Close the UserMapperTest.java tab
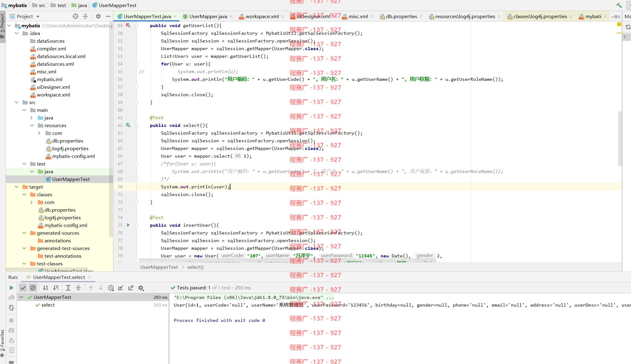The image size is (631, 364). tap(175, 16)
